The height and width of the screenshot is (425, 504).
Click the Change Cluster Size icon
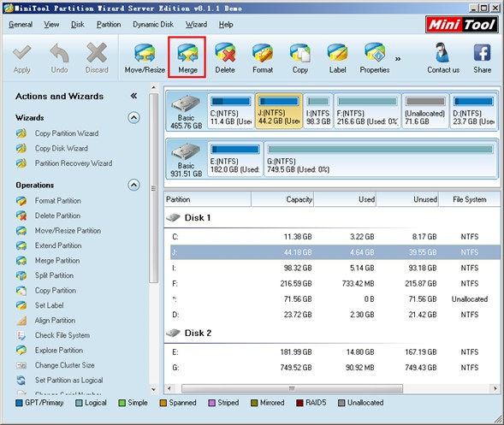21,365
